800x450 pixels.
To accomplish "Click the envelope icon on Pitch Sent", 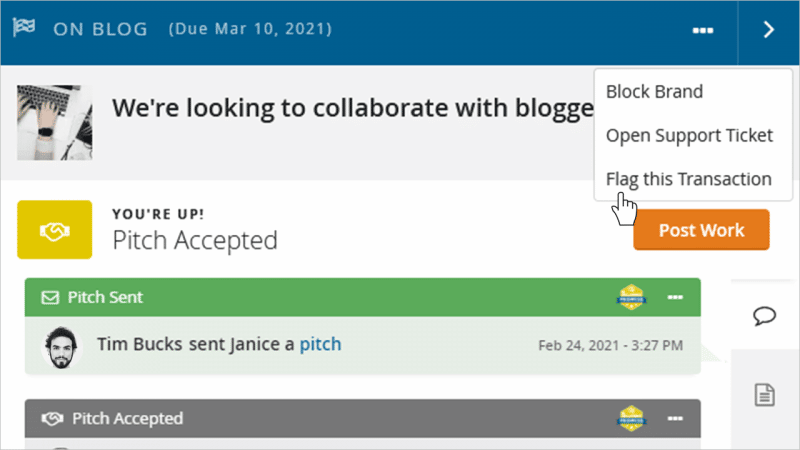I will click(x=50, y=297).
